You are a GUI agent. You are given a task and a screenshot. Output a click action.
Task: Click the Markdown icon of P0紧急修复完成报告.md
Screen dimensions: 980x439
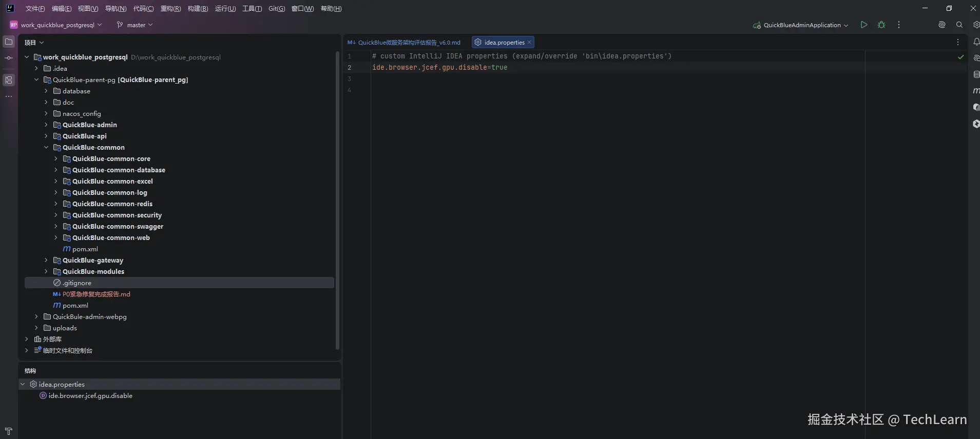57,294
